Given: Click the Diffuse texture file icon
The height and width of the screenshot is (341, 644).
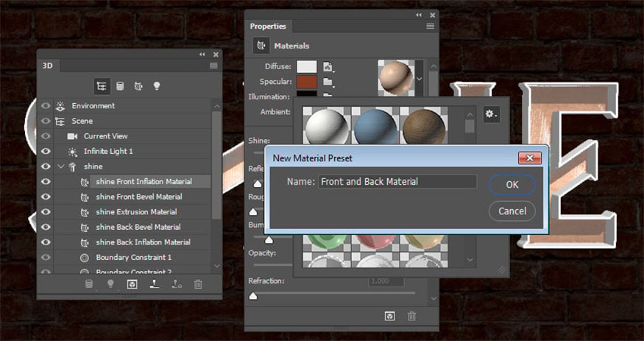Looking at the screenshot, I should click(x=328, y=67).
